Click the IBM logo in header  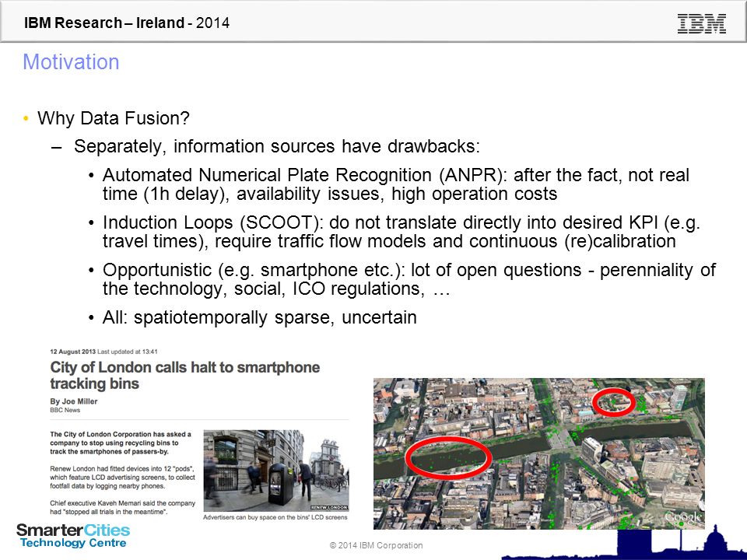tap(701, 23)
